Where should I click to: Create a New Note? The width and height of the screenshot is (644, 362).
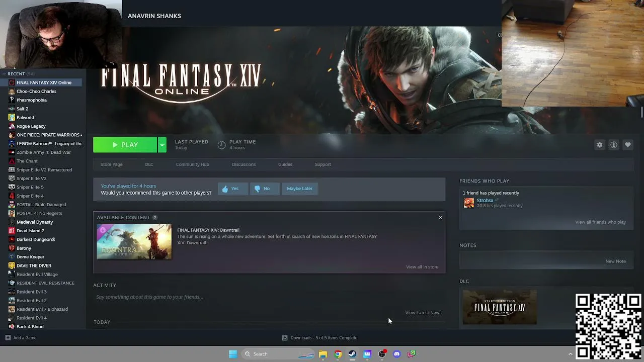tap(616, 261)
